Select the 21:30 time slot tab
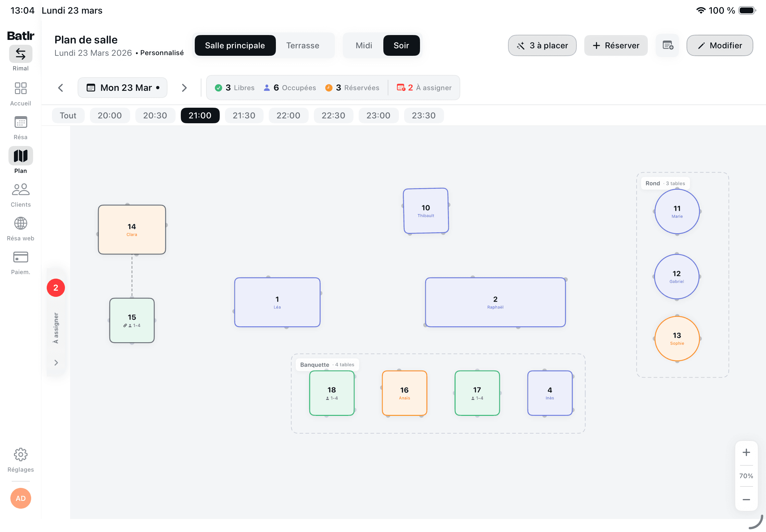766x532 pixels. click(x=244, y=115)
